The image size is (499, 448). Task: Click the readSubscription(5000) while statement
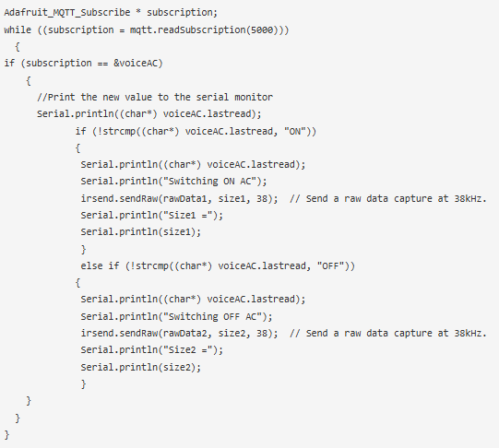coord(147,29)
